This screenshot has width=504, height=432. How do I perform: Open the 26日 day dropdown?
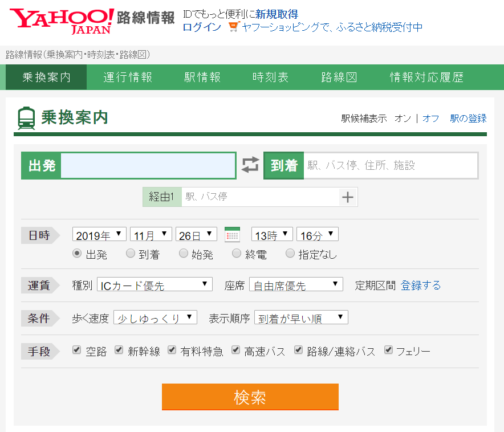click(x=196, y=234)
